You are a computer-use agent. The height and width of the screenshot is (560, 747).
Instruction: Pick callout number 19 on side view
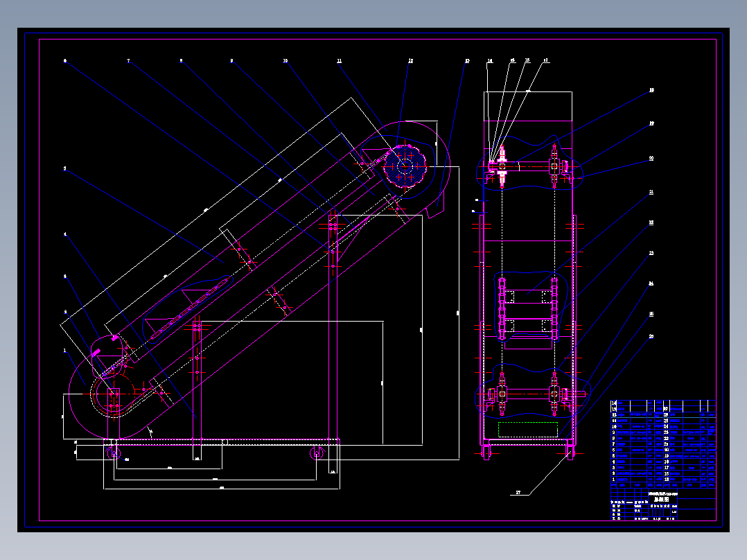(651, 123)
